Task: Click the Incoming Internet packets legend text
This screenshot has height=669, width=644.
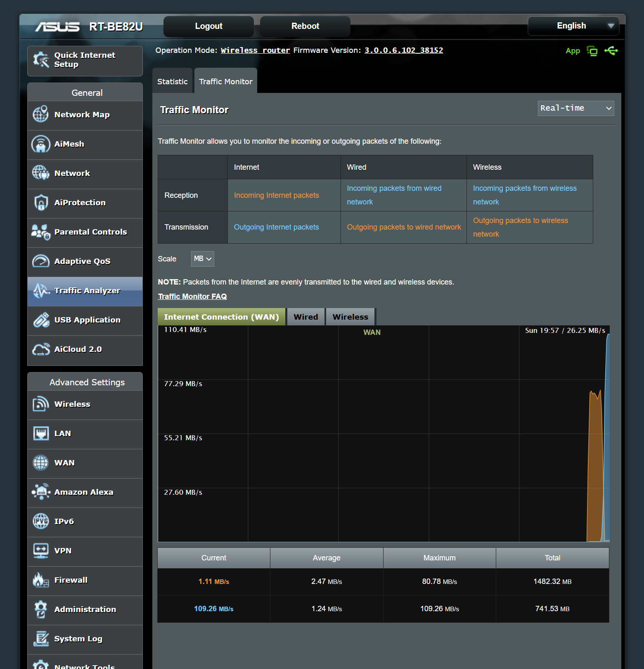Action: 277,195
